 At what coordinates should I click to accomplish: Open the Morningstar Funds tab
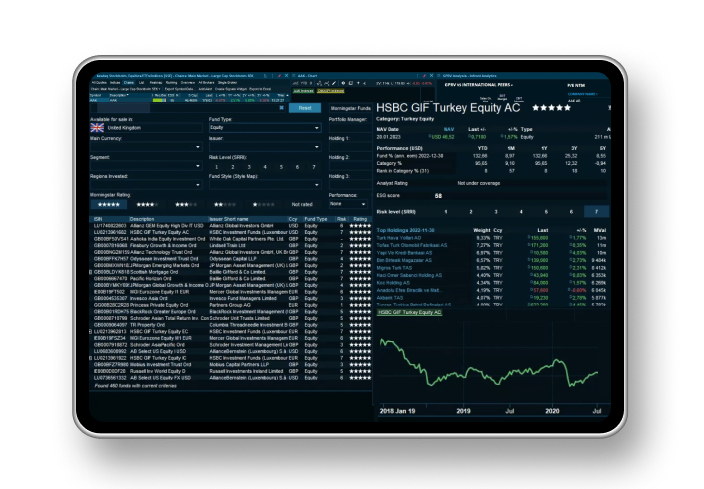tap(350, 107)
